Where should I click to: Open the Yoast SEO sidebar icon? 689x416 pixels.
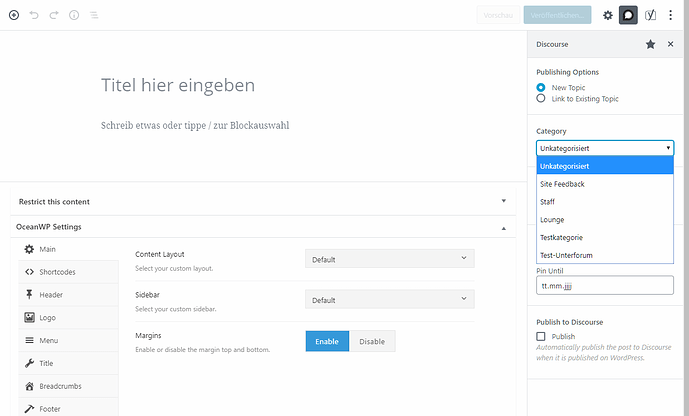click(x=650, y=15)
